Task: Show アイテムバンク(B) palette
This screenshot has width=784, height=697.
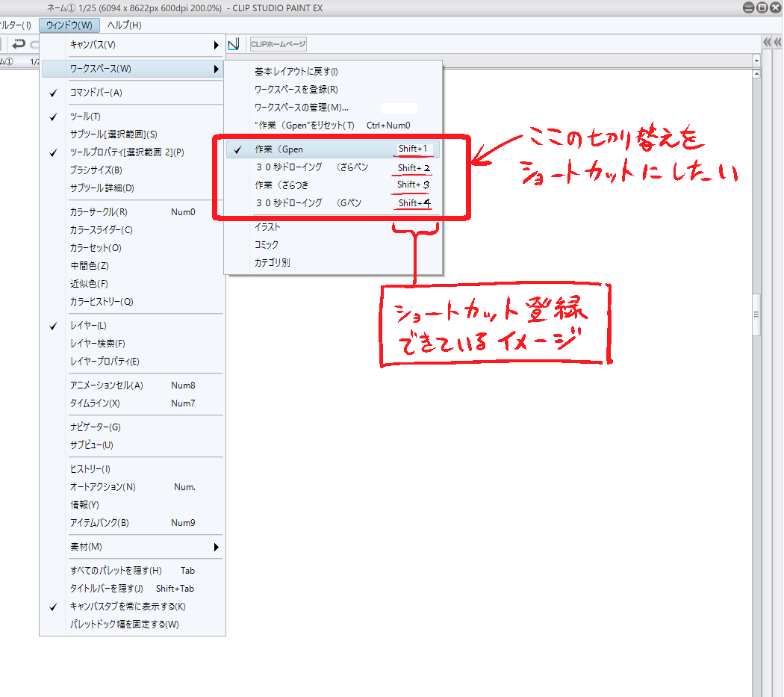Action: (x=132, y=523)
